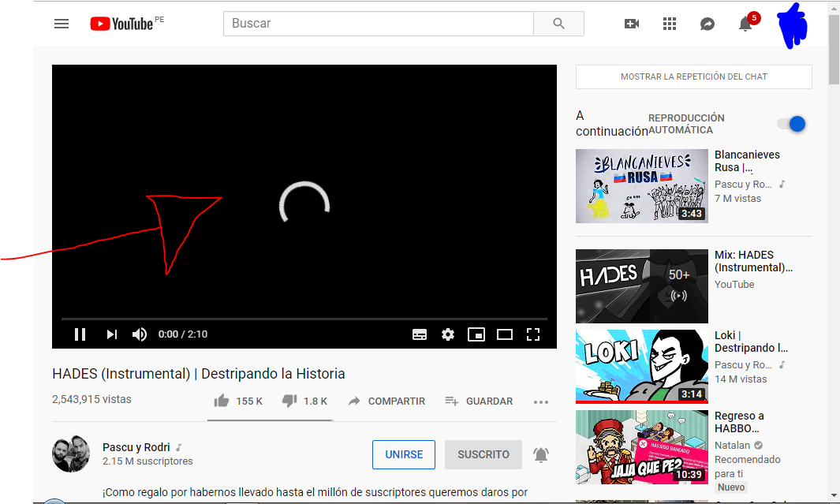This screenshot has height=504, width=840.
Task: Click the Suscrito button
Action: point(483,455)
